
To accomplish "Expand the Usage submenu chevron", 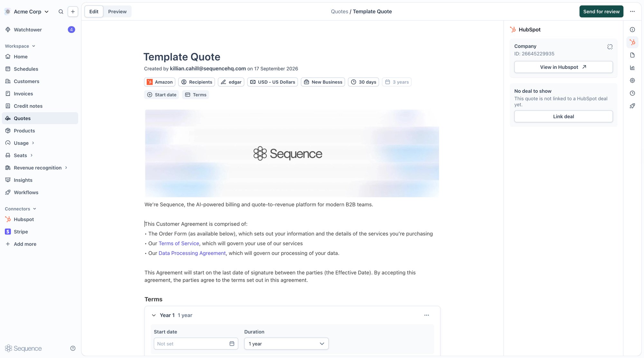I will [33, 143].
